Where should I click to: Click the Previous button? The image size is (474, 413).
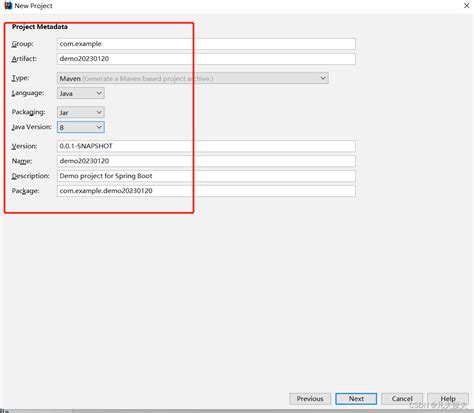coord(310,399)
